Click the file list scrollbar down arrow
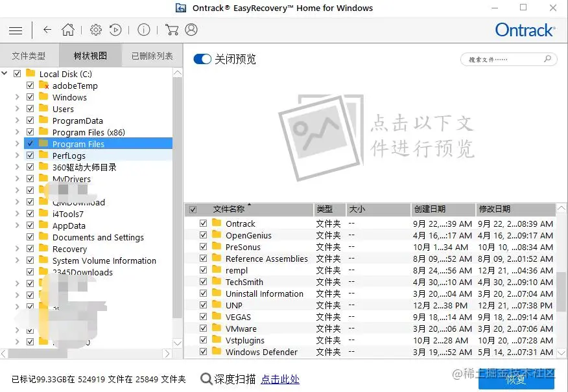The width and height of the screenshot is (568, 392). coord(561,352)
